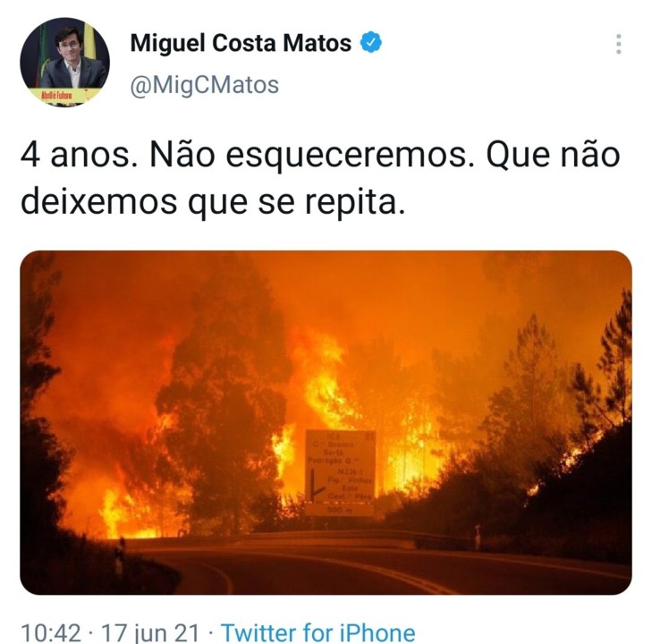This screenshot has width=652, height=644.
Task: Click the smoky orange sky in the photo
Action: click(x=374, y=291)
